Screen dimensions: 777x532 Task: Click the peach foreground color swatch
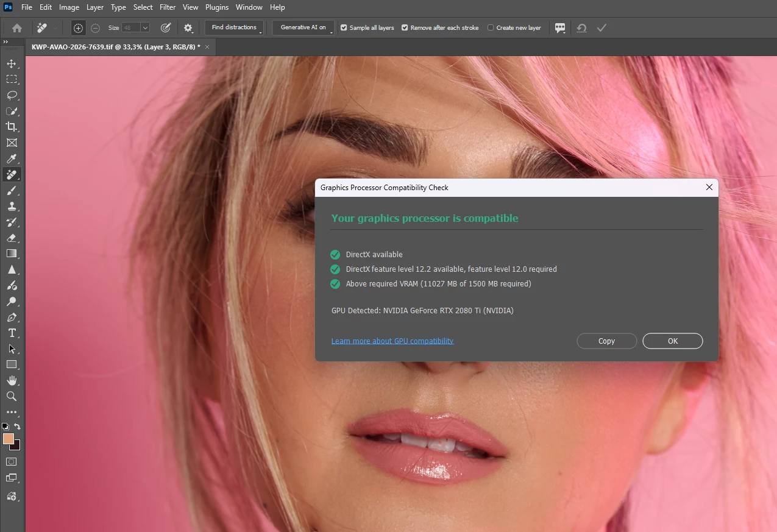[x=7, y=438]
